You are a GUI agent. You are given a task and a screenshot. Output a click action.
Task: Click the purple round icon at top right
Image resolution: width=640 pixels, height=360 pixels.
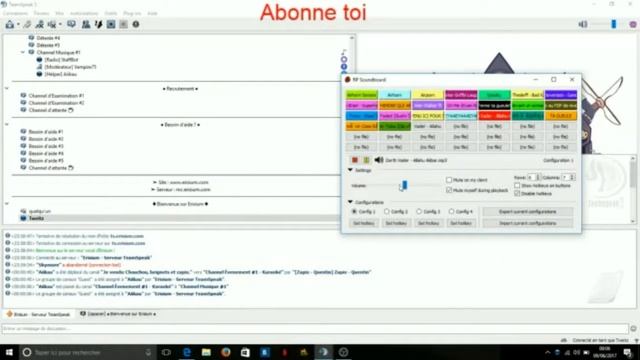pyautogui.click(x=633, y=24)
